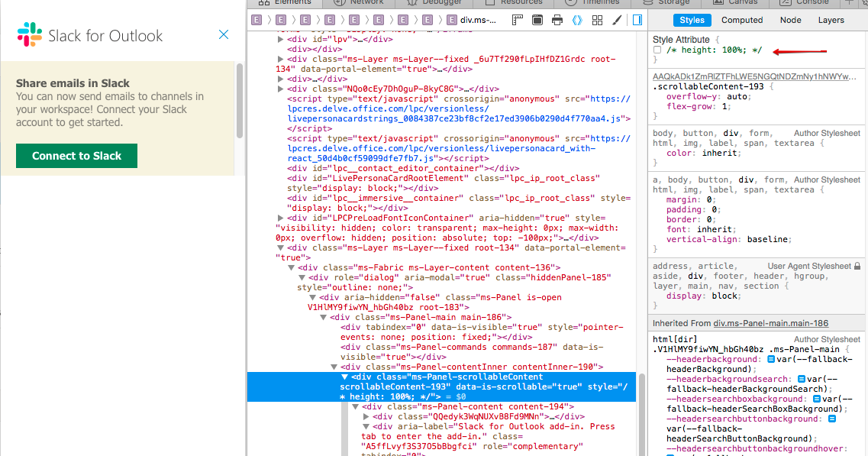Click the lock icon beside User Agent Stylesheet
The width and height of the screenshot is (868, 456).
pos(857,266)
